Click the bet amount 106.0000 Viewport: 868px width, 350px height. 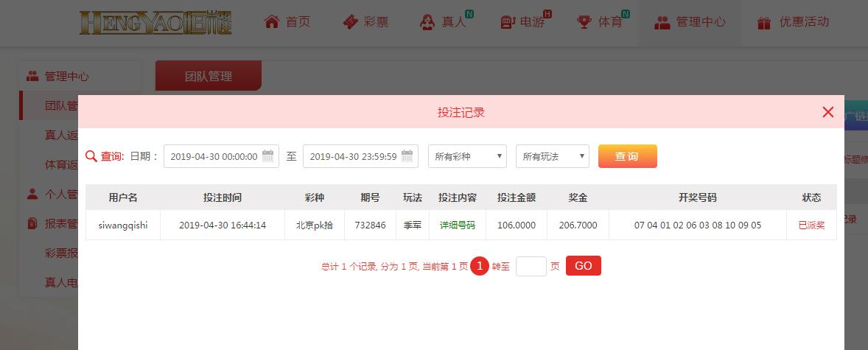pos(517,225)
